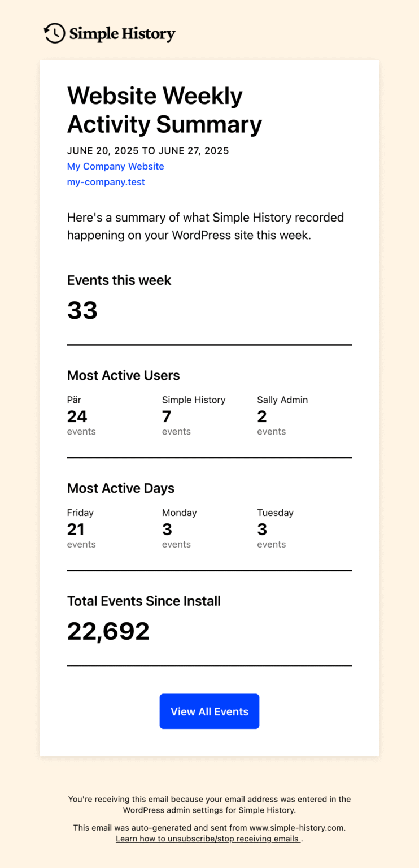Viewport: 419px width, 868px height.
Task: Select the Total Events Since Install heading
Action: click(143, 601)
